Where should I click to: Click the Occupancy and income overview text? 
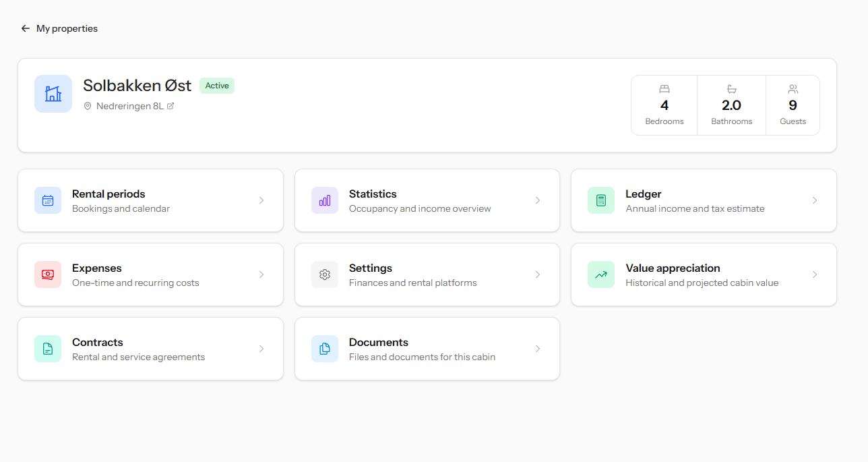tap(420, 208)
